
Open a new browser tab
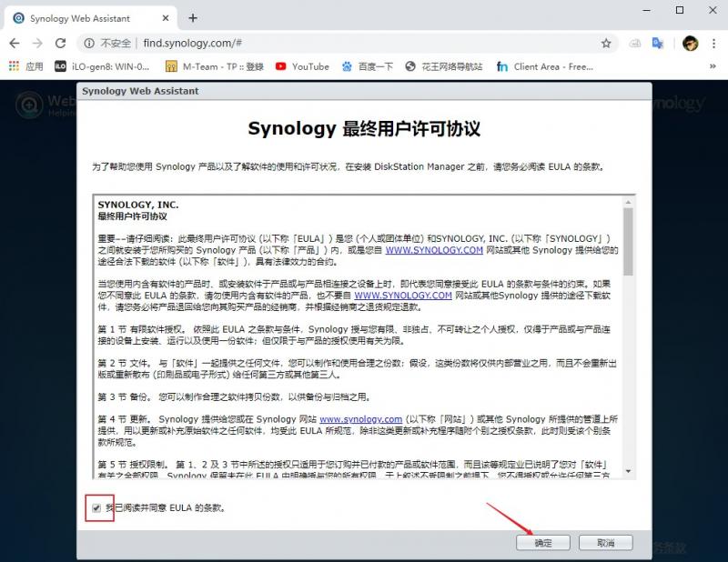click(x=193, y=18)
